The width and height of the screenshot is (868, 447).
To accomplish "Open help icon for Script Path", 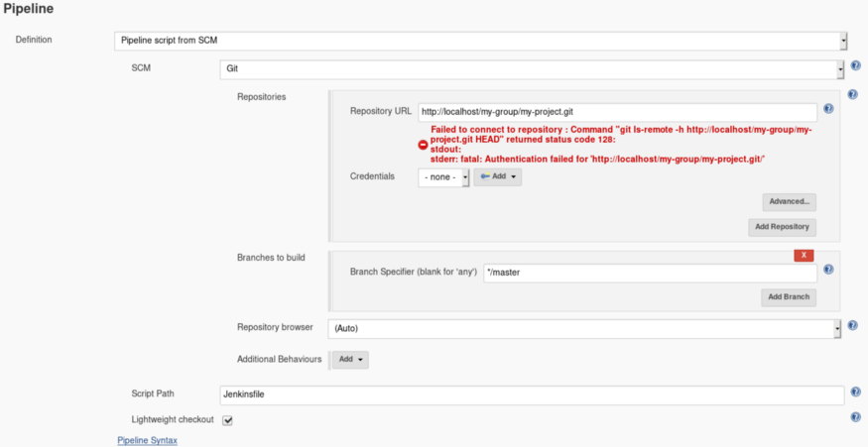I will coord(855,392).
